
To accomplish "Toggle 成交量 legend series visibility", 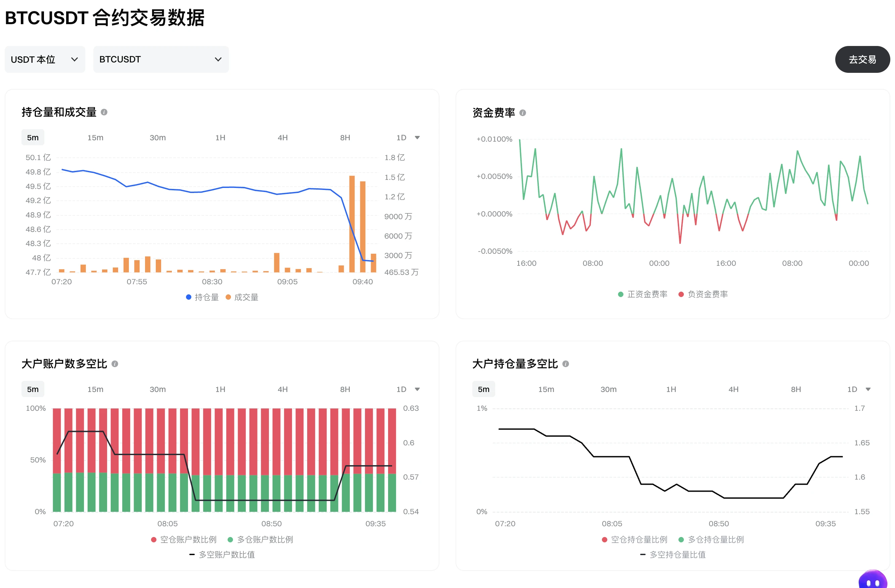I will pos(242,297).
